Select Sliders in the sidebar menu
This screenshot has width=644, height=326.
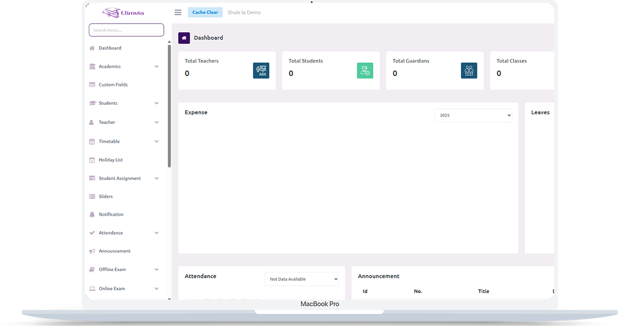click(106, 196)
